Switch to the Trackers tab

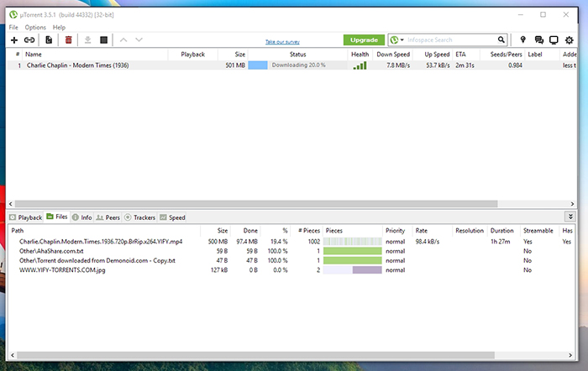(139, 217)
